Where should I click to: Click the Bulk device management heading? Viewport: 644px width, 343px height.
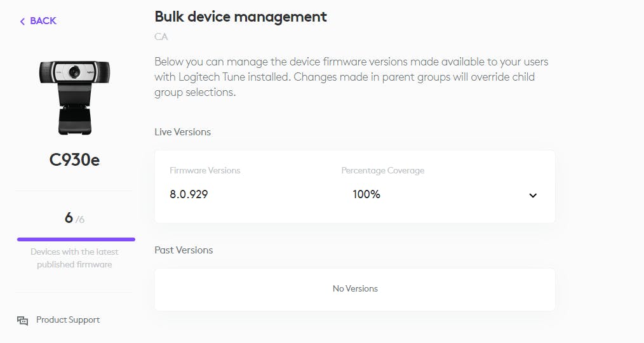coord(241,17)
